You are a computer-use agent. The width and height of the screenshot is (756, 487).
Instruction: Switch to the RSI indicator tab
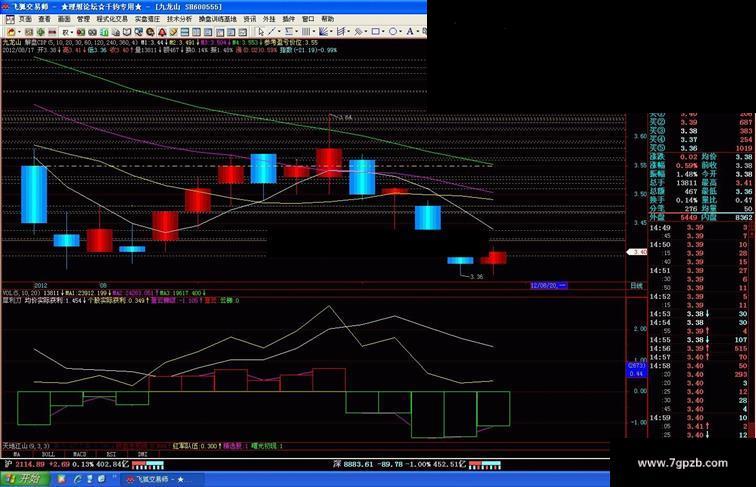click(x=111, y=454)
